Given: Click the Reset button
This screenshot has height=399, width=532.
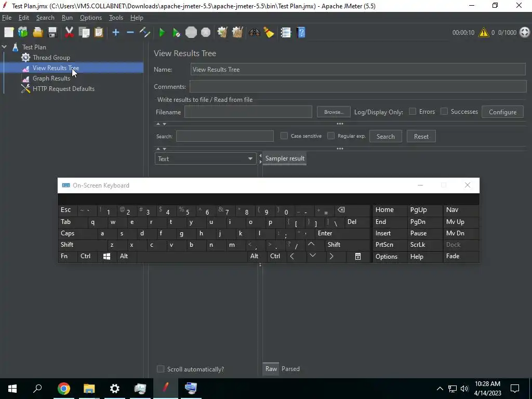Looking at the screenshot, I should point(421,137).
